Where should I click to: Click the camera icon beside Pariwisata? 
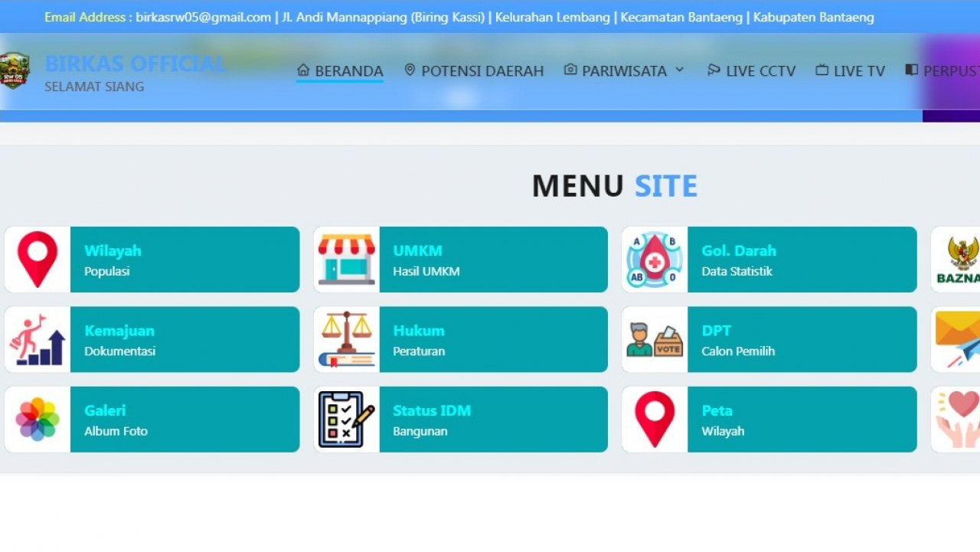click(x=570, y=70)
